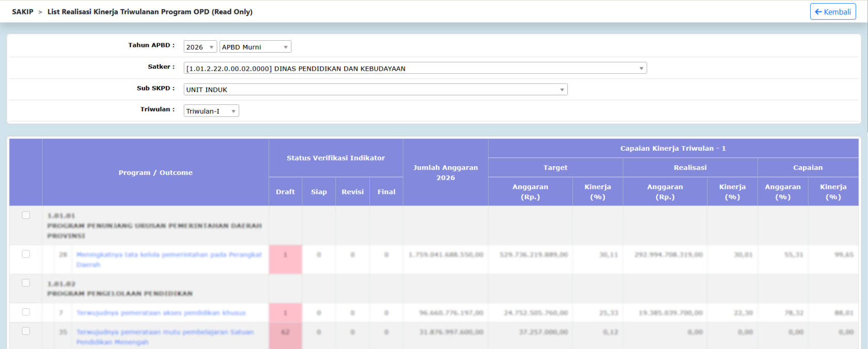Click realisasi amount 292.994.708.319,00

pos(669,255)
